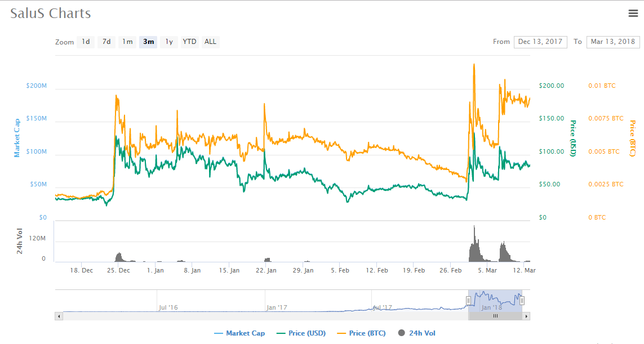Click the navigator left range handle
The height and width of the screenshot is (344, 644).
point(468,300)
